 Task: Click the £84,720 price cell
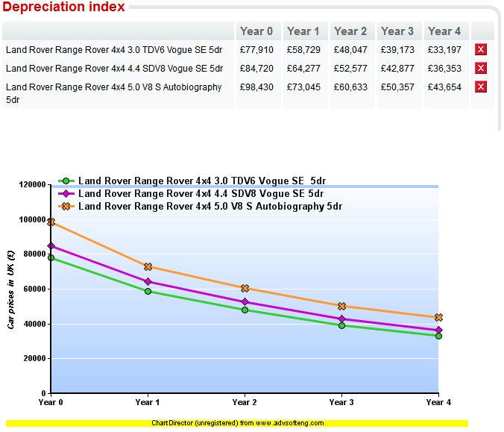tap(256, 69)
